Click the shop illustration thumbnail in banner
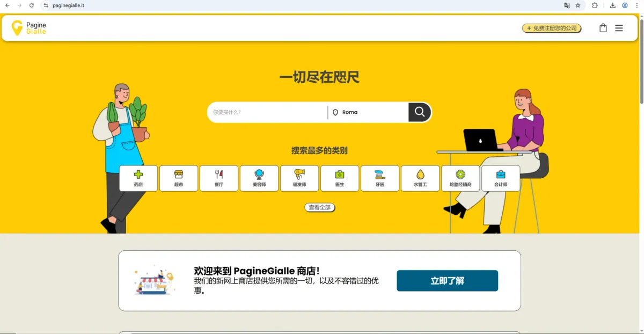The image size is (644, 334). [154, 280]
